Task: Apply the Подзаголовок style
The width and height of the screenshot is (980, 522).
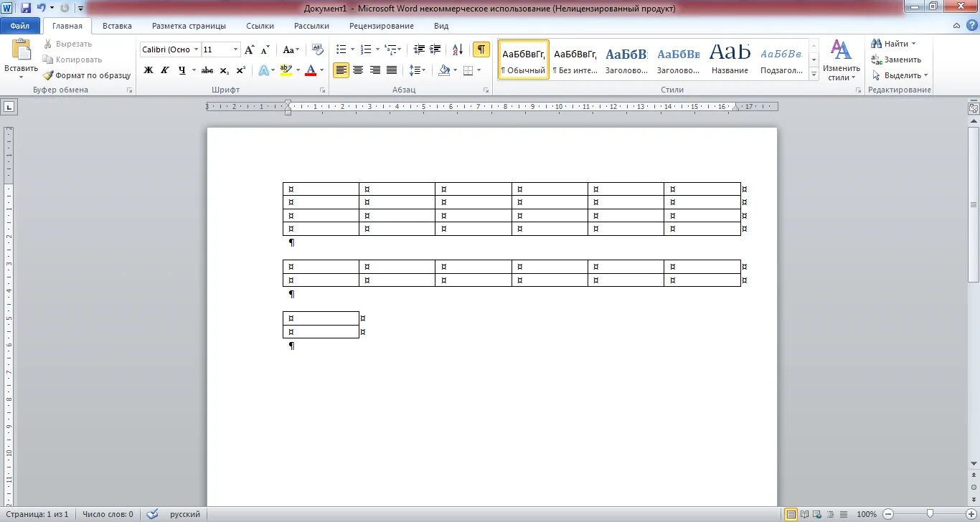Action: pyautogui.click(x=782, y=60)
